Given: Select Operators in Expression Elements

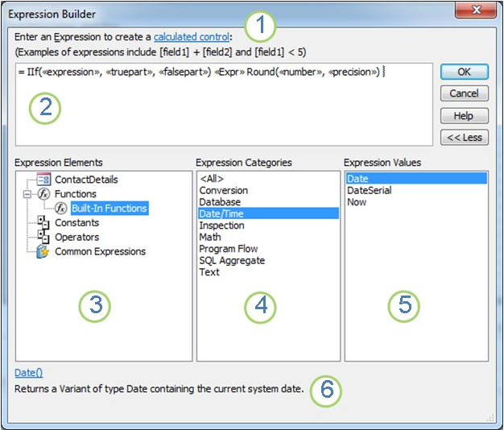Looking at the screenshot, I should [76, 237].
